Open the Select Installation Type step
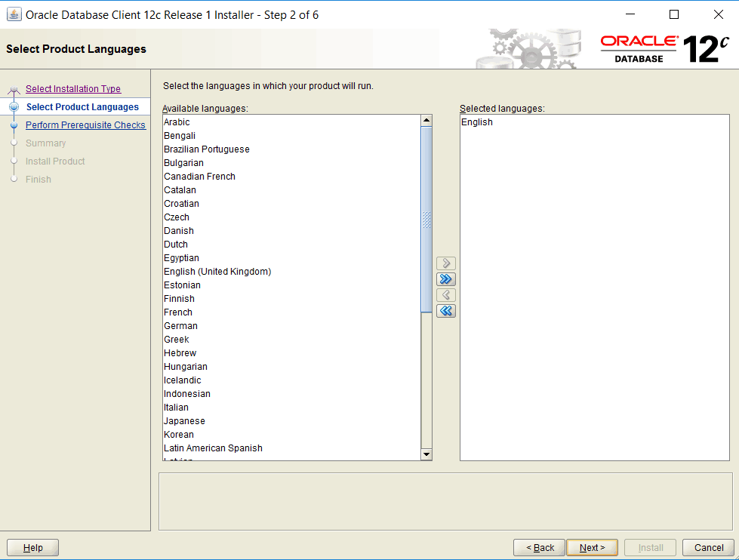 pos(73,88)
